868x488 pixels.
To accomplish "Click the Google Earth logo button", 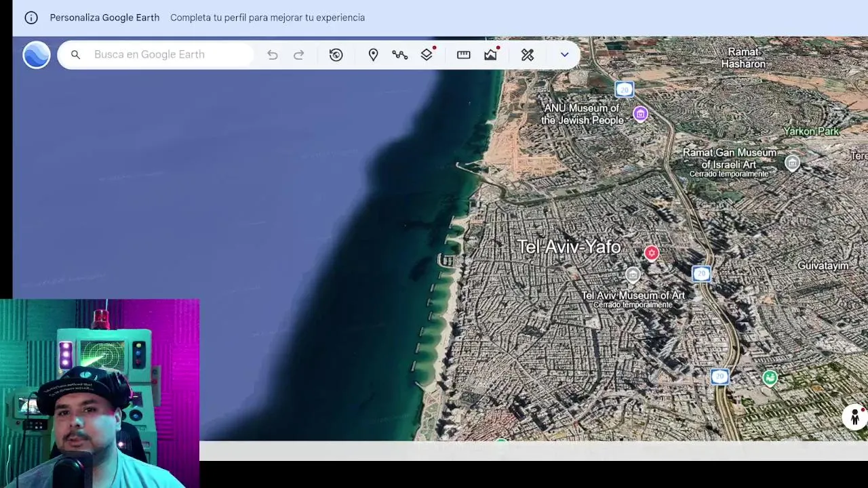I will pos(37,55).
